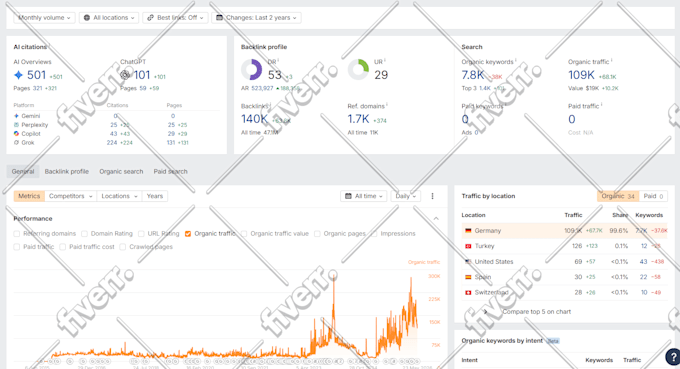Click the Grok platform icon
This screenshot has width=680, height=369.
pos(16,143)
